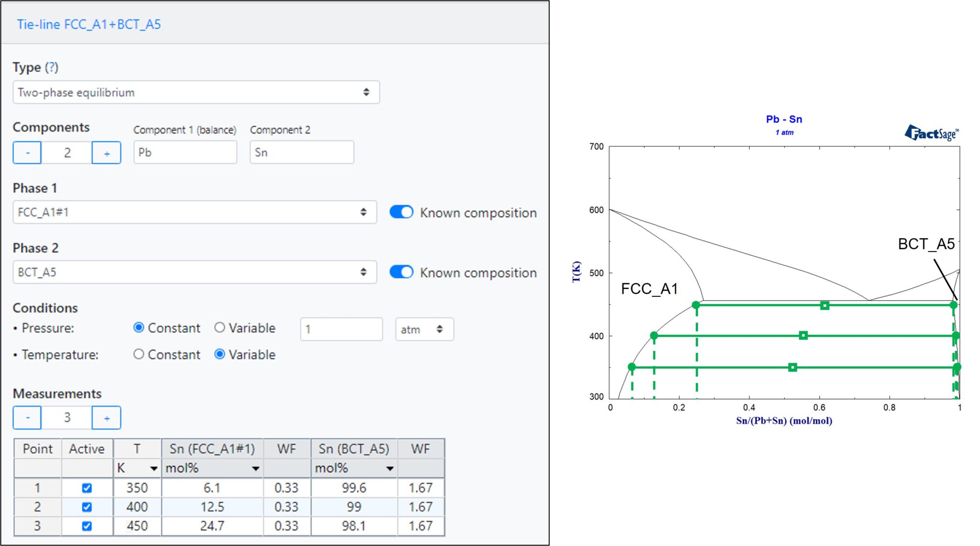Open the atm pressure unit dropdown
This screenshot has width=980, height=546.
tap(424, 328)
